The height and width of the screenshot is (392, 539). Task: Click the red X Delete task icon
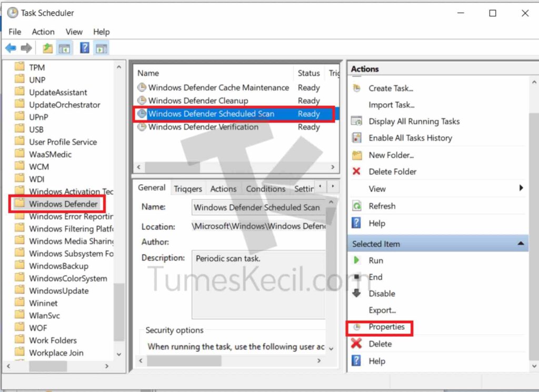[356, 343]
